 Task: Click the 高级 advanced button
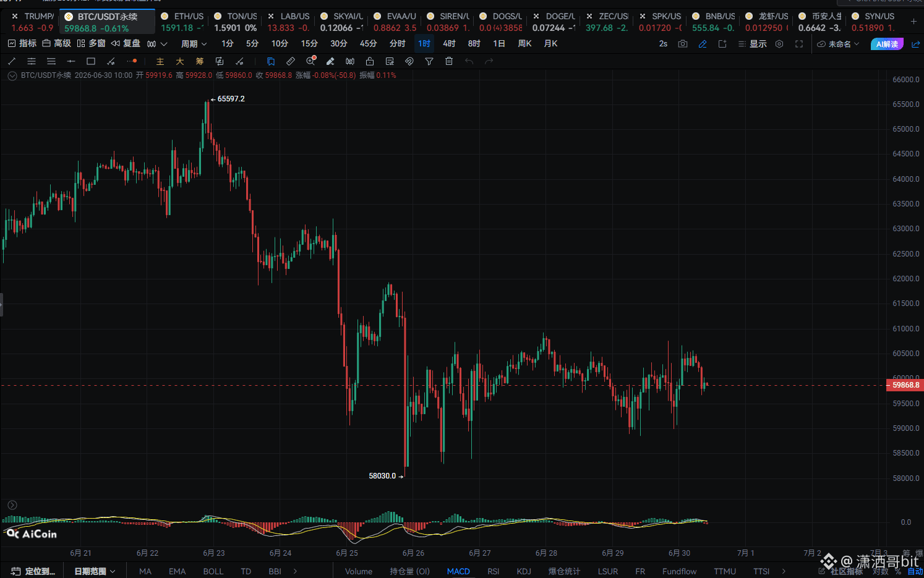pyautogui.click(x=57, y=43)
